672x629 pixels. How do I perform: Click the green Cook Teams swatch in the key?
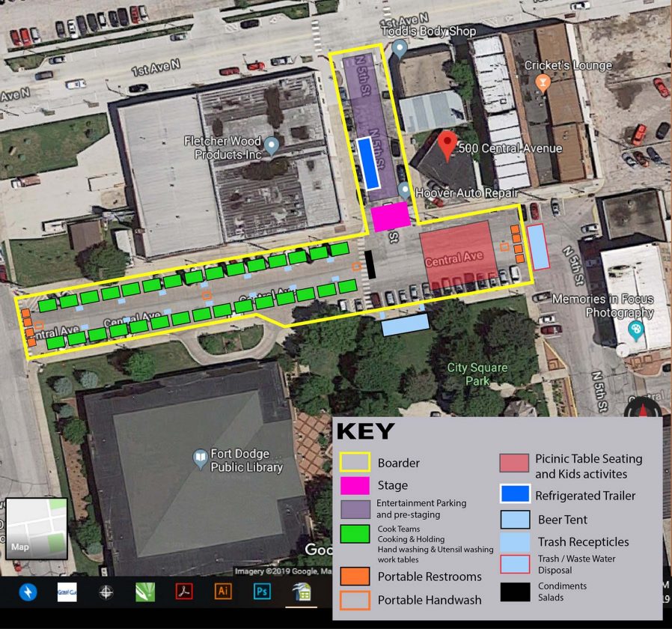click(355, 534)
